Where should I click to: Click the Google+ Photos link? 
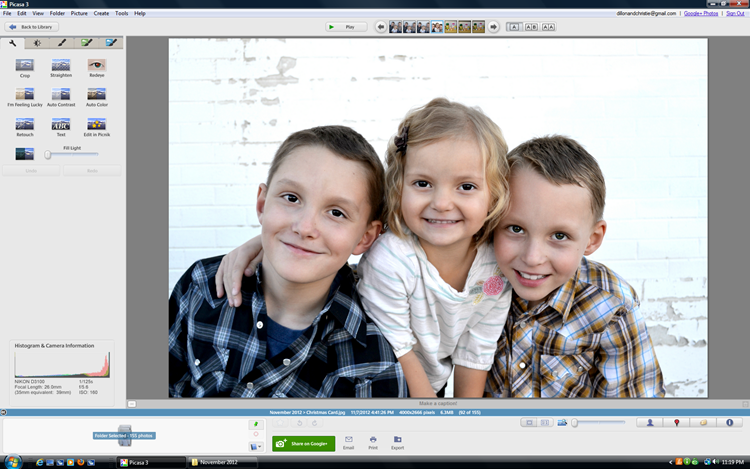click(701, 13)
